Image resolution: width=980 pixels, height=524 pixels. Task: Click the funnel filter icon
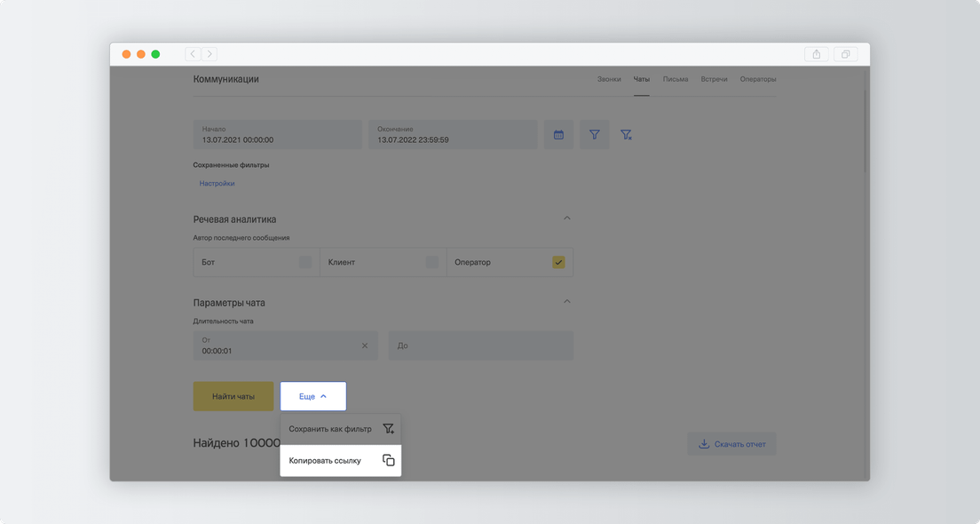pos(595,134)
